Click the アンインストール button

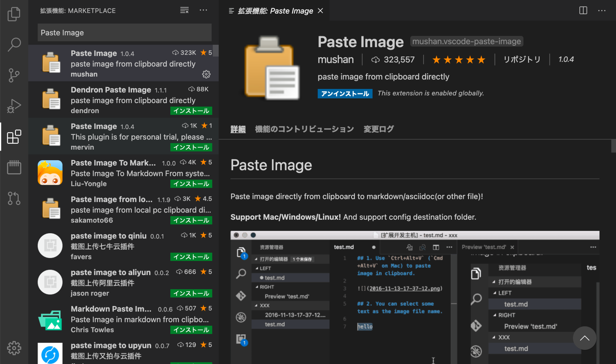(345, 93)
